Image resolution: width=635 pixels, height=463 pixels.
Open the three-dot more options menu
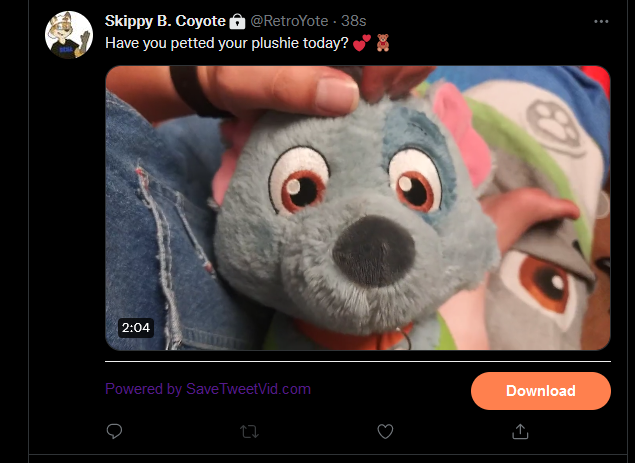point(601,21)
